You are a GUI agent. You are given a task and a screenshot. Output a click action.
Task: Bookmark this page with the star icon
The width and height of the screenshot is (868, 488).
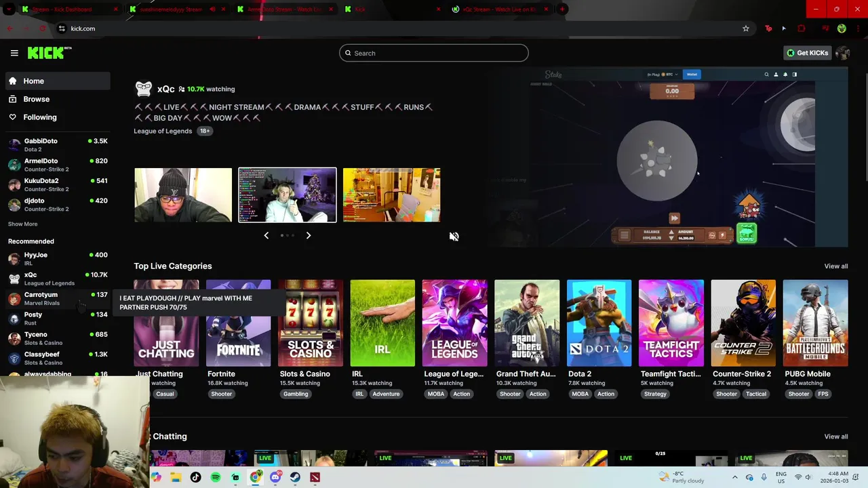click(746, 28)
